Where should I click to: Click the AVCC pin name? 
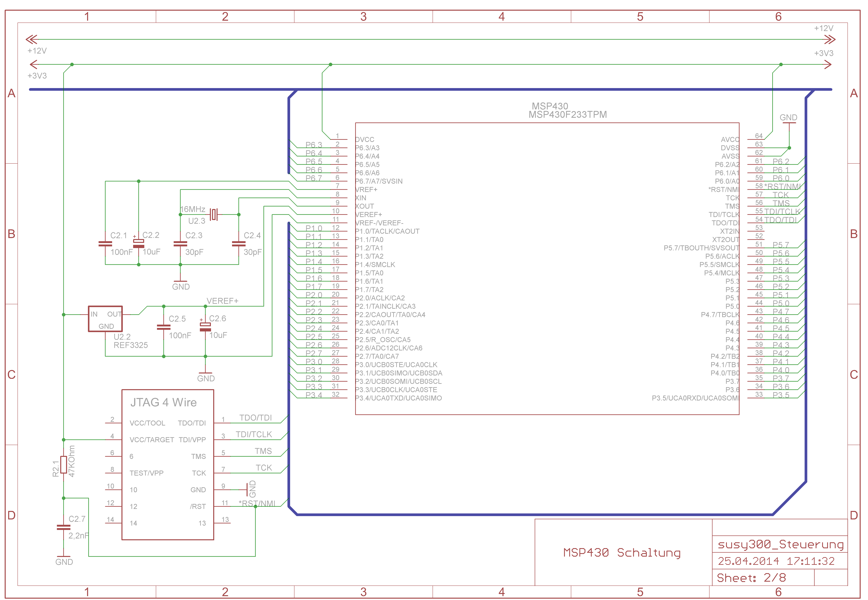point(730,139)
